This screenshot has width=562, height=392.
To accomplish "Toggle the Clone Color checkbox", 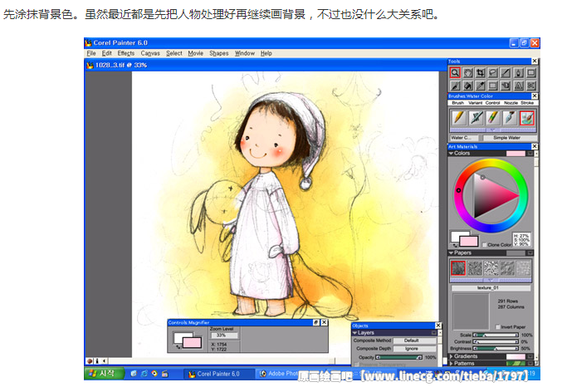I will pyautogui.click(x=485, y=245).
